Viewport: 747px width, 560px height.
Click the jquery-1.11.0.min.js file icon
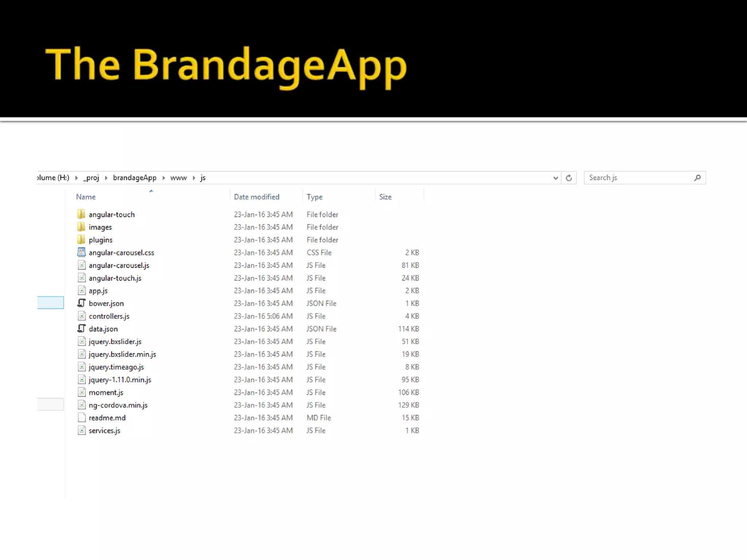(x=82, y=380)
